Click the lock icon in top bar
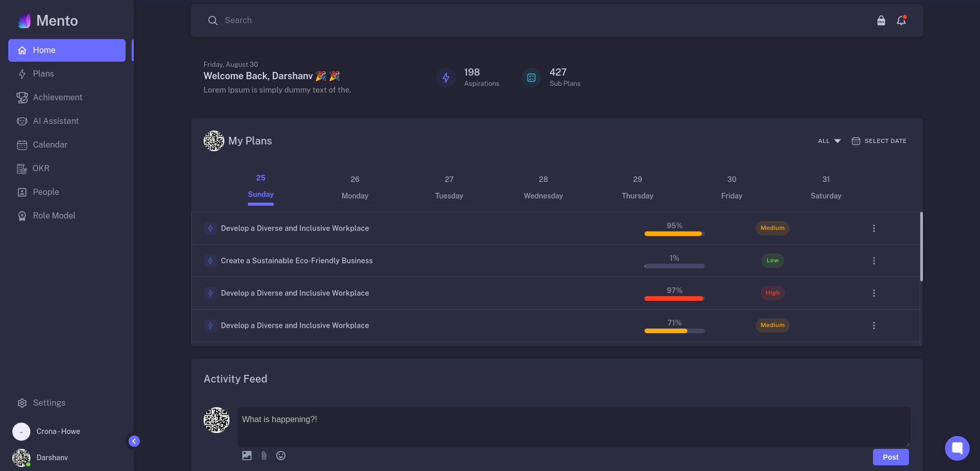The width and height of the screenshot is (980, 471). (x=881, y=21)
